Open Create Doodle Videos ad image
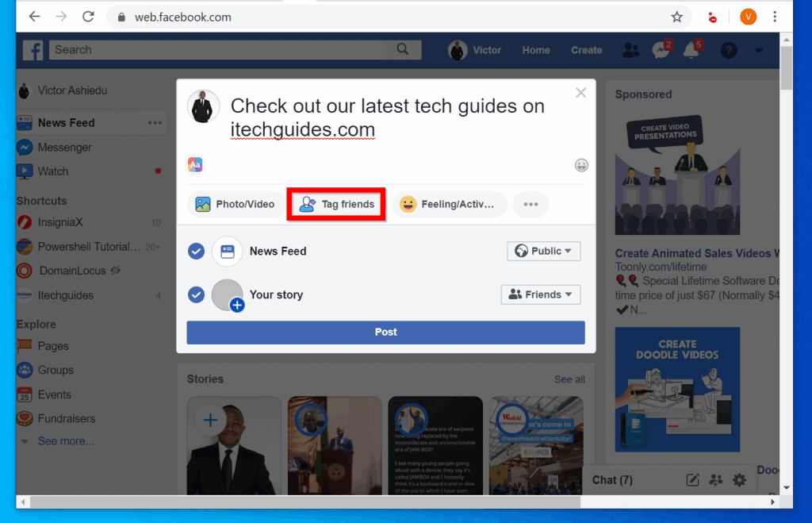The image size is (812, 523). pos(677,389)
